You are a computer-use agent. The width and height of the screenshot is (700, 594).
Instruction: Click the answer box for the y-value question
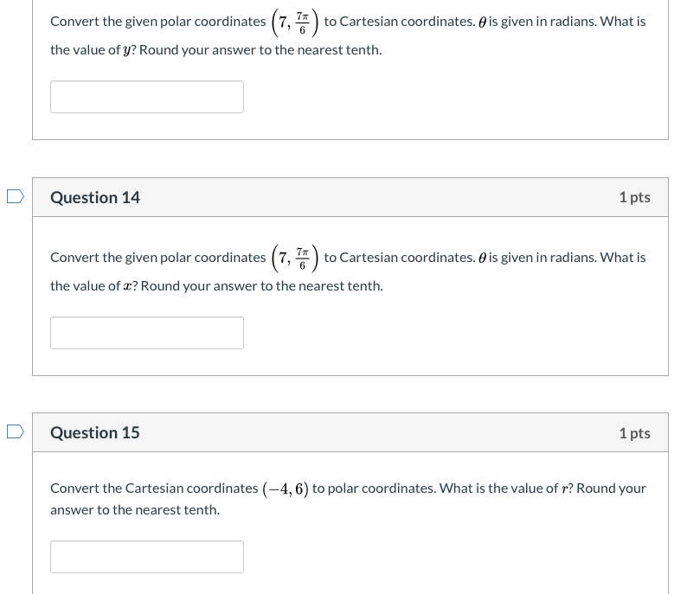(x=147, y=96)
